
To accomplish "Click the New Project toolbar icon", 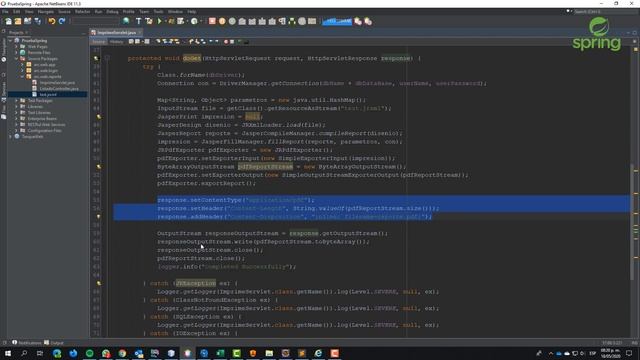I will (x=18, y=21).
